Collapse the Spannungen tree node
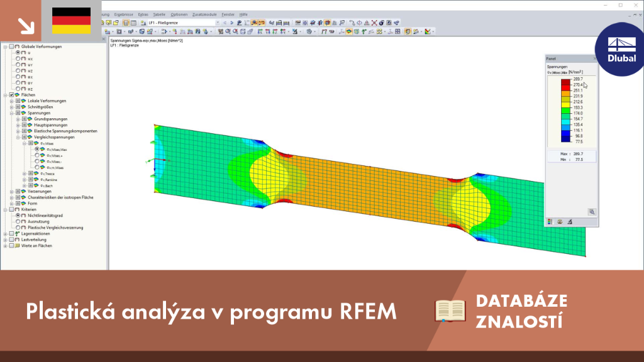 (12, 113)
